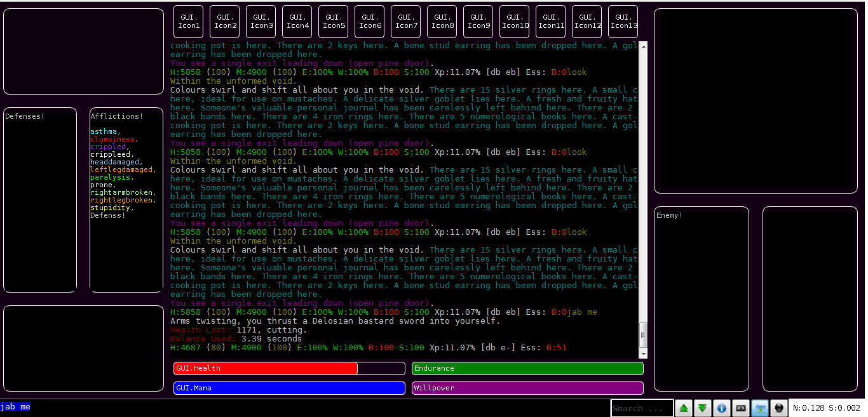The height and width of the screenshot is (417, 868).
Task: Search later with green down-arrow icon
Action: [702, 408]
